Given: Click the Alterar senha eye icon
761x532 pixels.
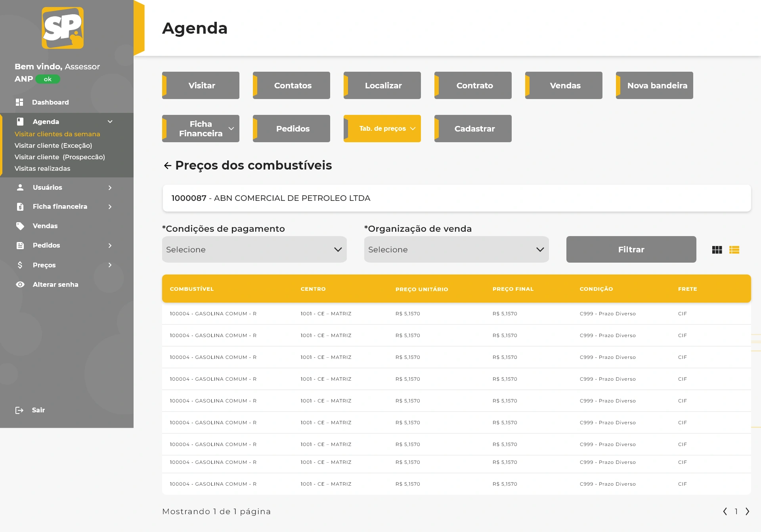Looking at the screenshot, I should pyautogui.click(x=20, y=284).
